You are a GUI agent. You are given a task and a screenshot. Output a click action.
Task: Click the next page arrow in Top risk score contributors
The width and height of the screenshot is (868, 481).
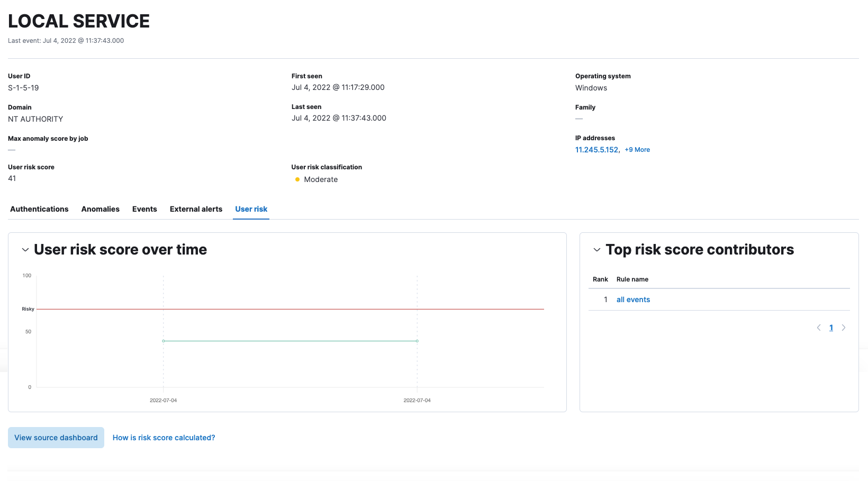pos(844,327)
